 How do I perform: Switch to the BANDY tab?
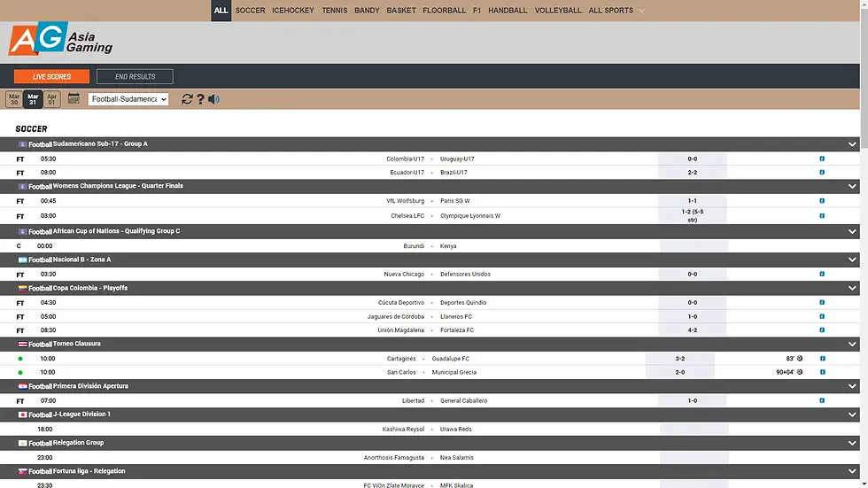click(367, 11)
